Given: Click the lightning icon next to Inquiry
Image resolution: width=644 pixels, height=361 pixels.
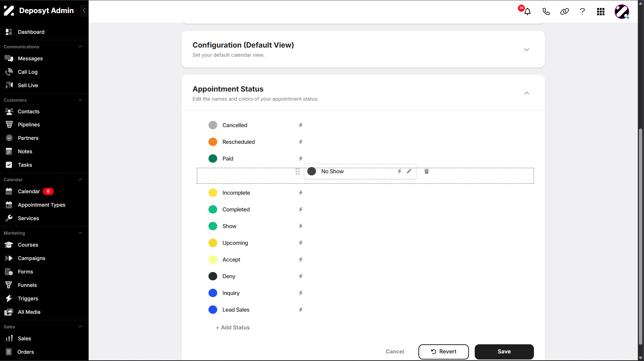Looking at the screenshot, I should (x=301, y=293).
